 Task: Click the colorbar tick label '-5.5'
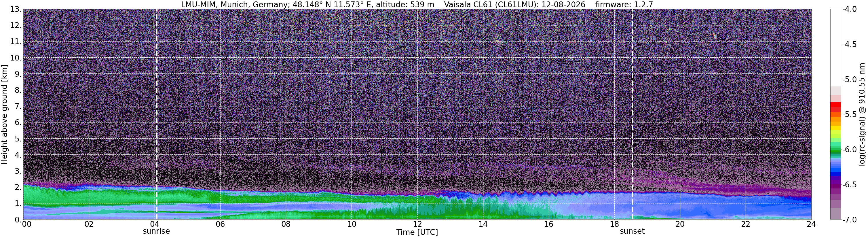coord(850,115)
